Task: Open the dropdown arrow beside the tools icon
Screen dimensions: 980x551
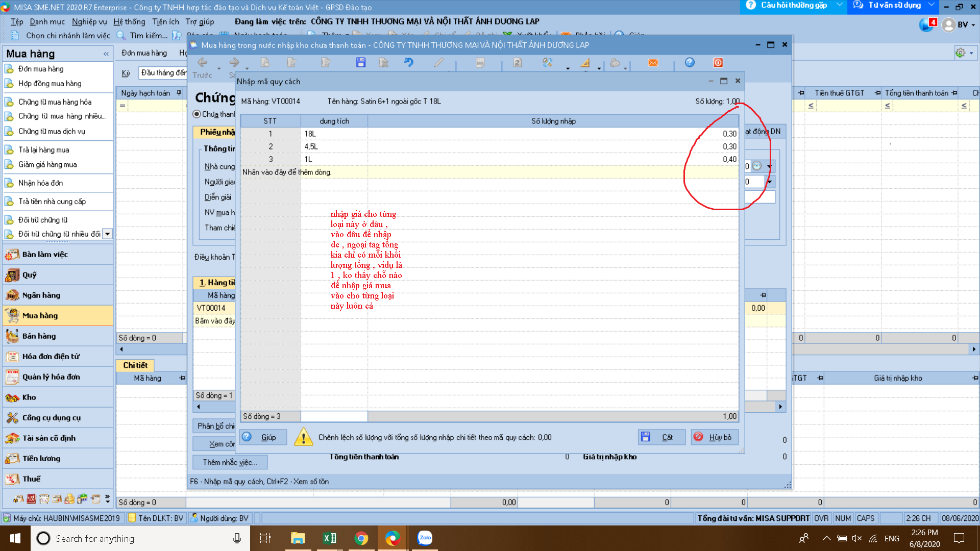Action: (x=567, y=68)
